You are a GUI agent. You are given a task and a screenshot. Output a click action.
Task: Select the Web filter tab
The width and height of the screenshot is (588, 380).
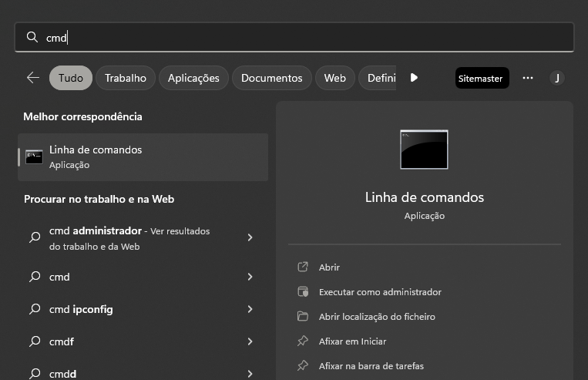[334, 78]
